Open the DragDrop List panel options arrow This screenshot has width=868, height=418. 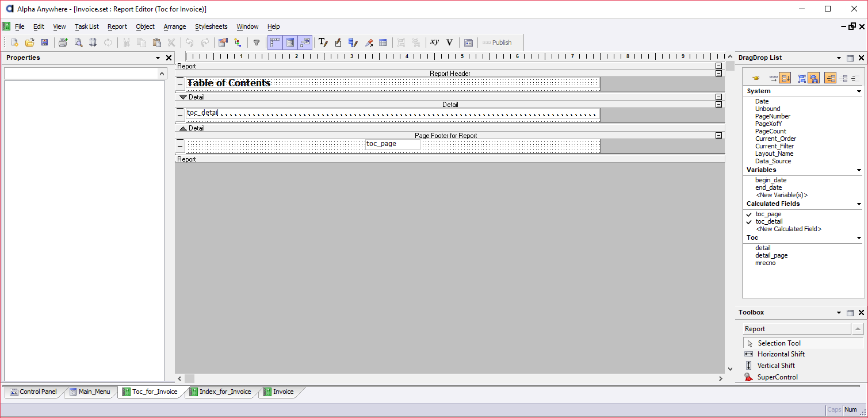tap(839, 58)
